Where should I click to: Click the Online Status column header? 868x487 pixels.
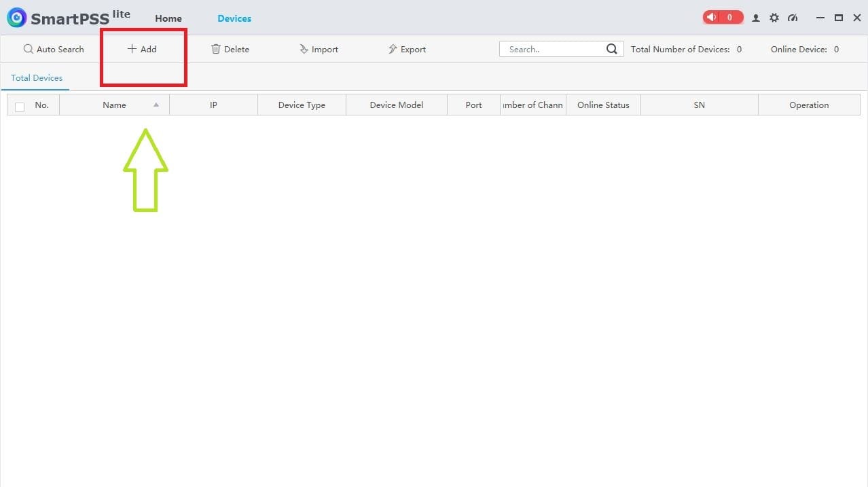click(x=602, y=105)
